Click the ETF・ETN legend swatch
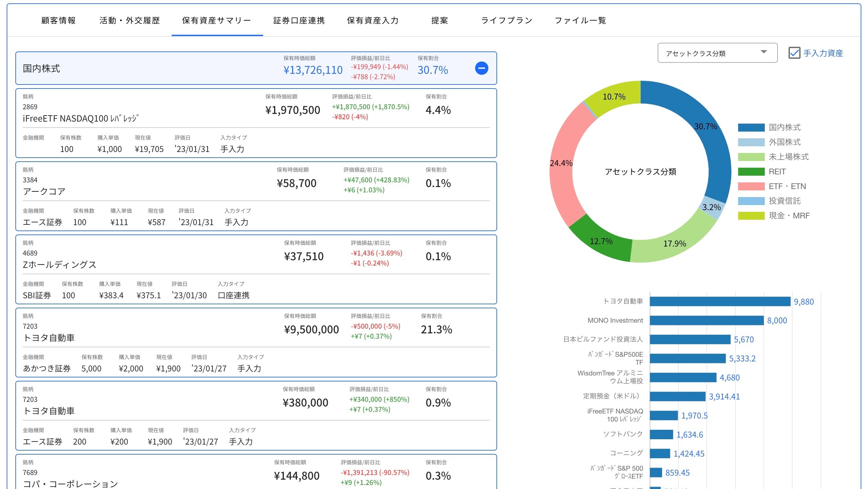 coord(751,186)
